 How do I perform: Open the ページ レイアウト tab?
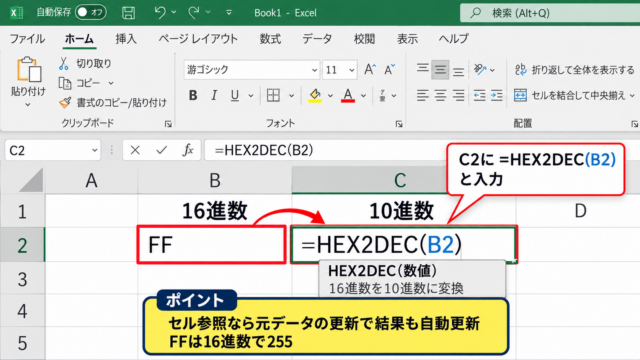pos(198,39)
